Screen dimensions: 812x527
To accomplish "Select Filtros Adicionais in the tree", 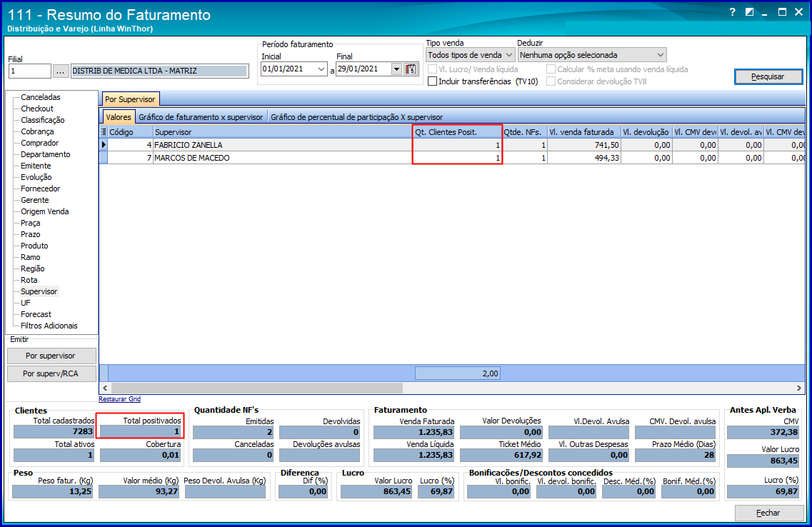I will click(49, 326).
